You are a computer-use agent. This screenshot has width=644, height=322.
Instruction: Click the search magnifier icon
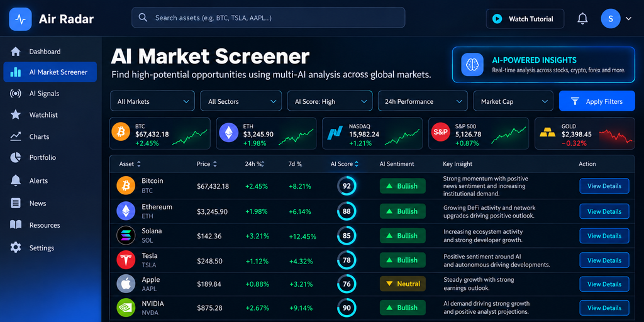coord(143,18)
